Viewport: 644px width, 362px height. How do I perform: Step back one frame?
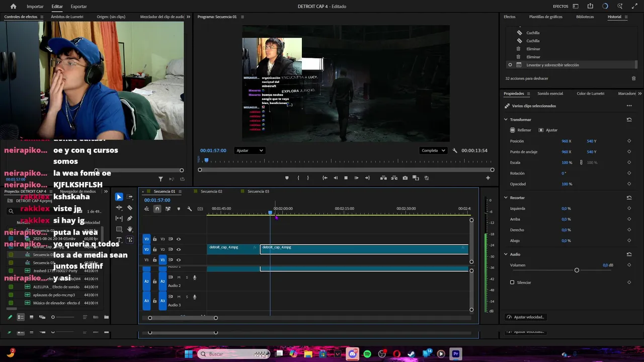click(x=336, y=178)
